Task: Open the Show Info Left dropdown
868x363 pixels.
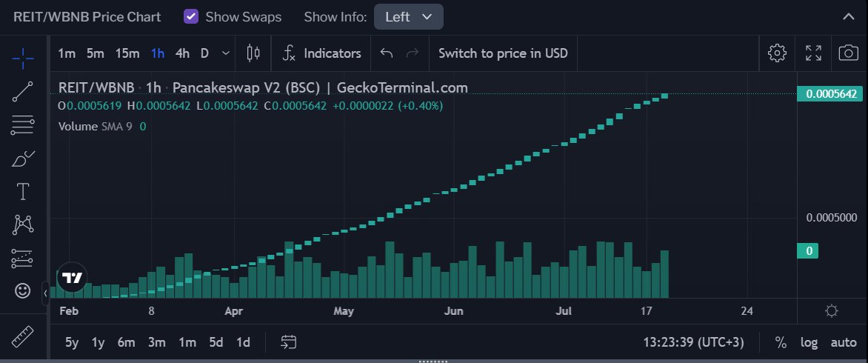Action: pyautogui.click(x=409, y=16)
